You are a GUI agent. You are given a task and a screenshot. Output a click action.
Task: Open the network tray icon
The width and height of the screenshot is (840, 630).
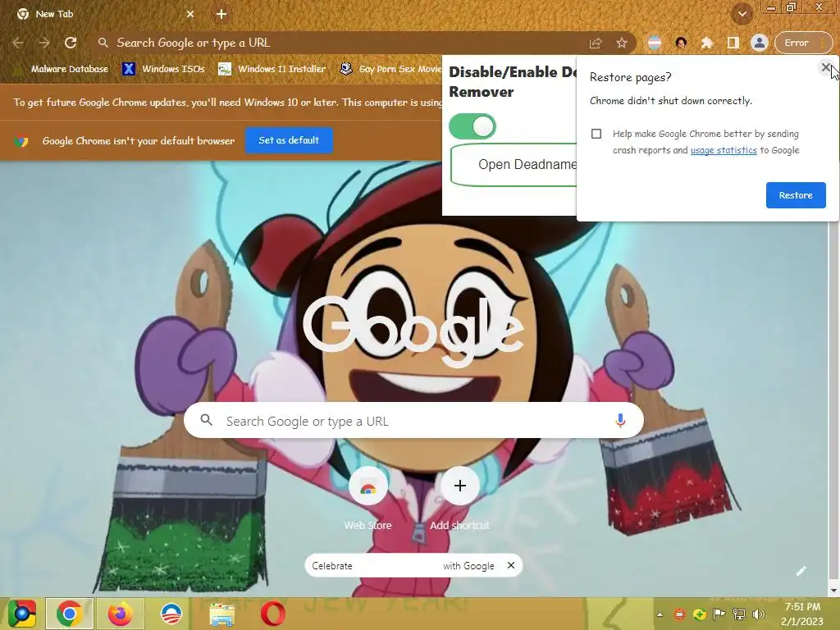739,614
